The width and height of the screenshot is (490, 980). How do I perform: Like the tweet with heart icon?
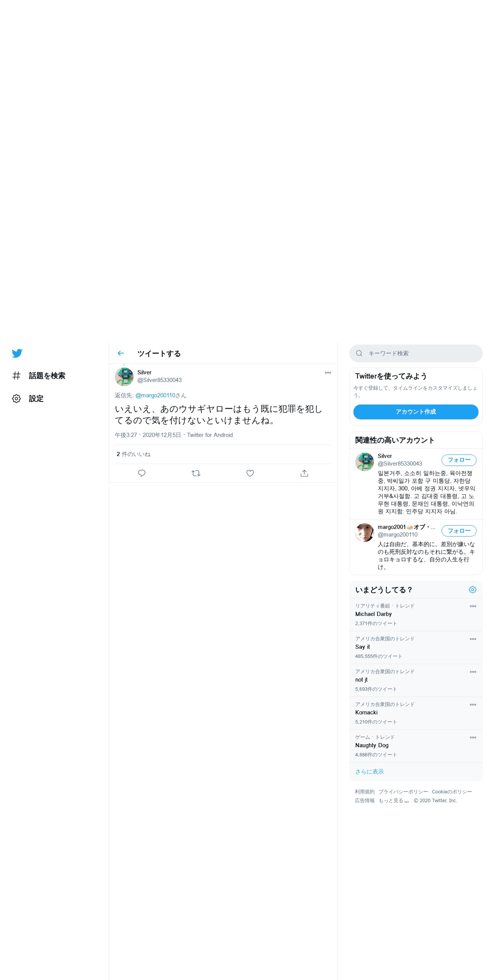click(250, 473)
